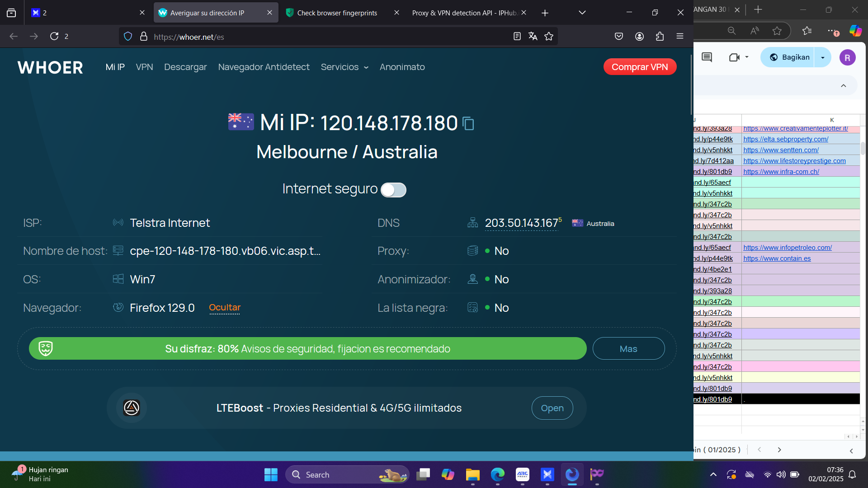Expand the Servicios dropdown menu
The height and width of the screenshot is (488, 868).
(x=344, y=67)
